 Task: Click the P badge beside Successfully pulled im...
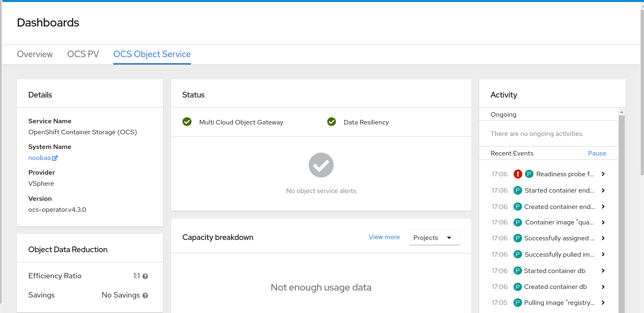point(518,254)
